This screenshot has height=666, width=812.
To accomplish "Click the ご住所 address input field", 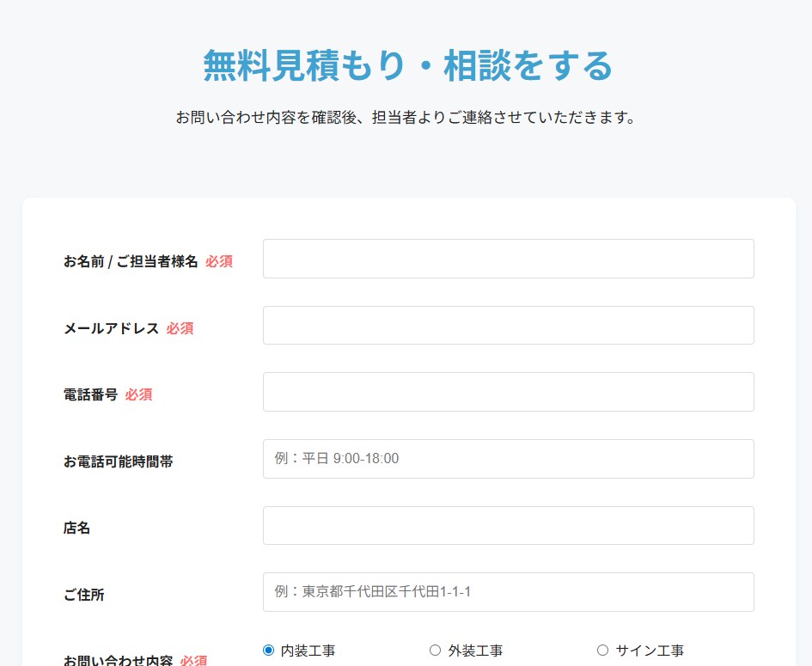I will [508, 592].
